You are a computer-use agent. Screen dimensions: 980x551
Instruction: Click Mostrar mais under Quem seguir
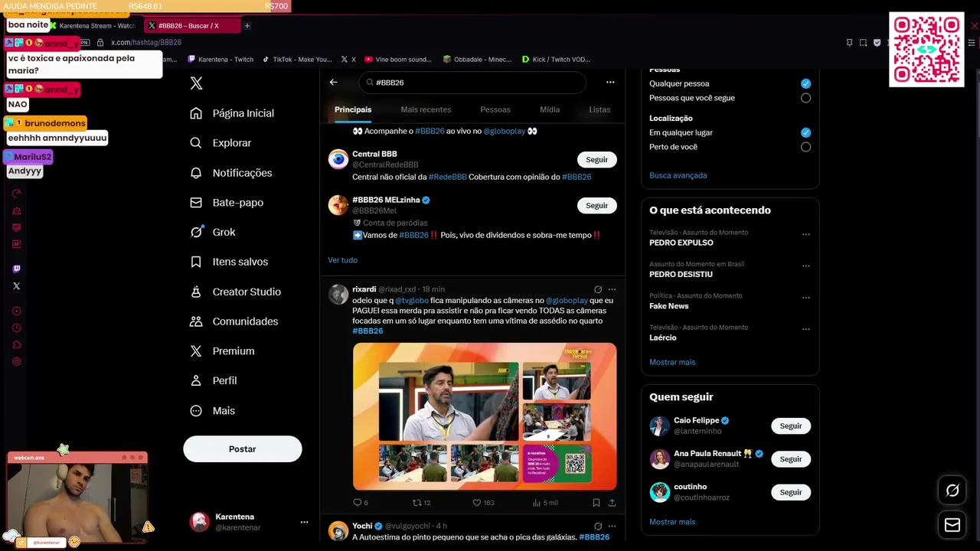(672, 522)
